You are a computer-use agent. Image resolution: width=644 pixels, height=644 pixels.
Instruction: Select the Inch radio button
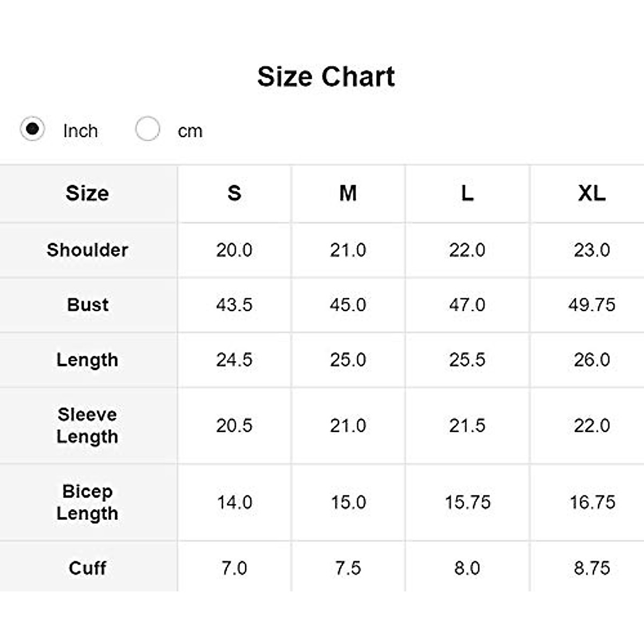pos(32,129)
